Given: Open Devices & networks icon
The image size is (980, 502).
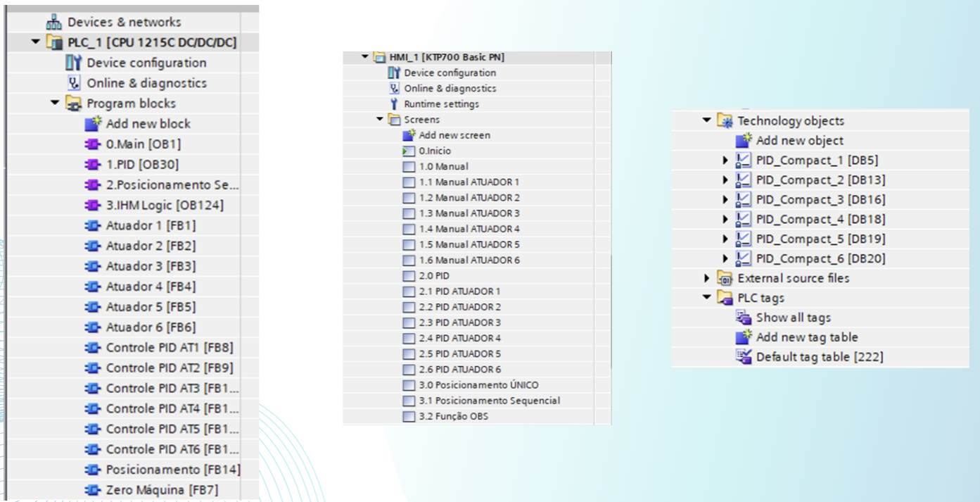Looking at the screenshot, I should [x=54, y=22].
